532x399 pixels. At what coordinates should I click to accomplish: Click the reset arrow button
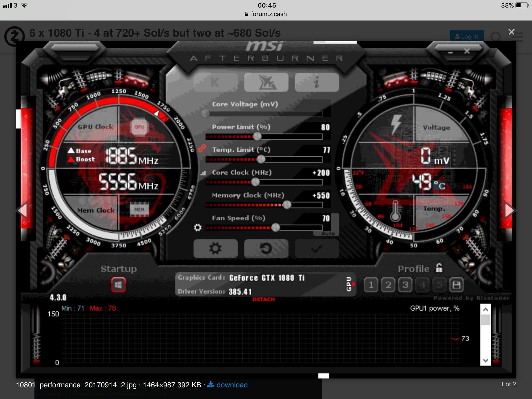[x=266, y=249]
